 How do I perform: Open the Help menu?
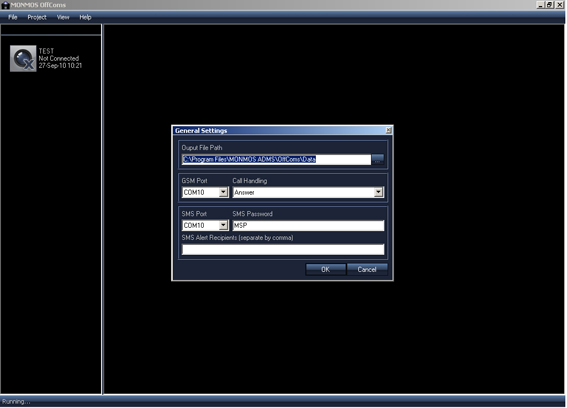coord(85,17)
